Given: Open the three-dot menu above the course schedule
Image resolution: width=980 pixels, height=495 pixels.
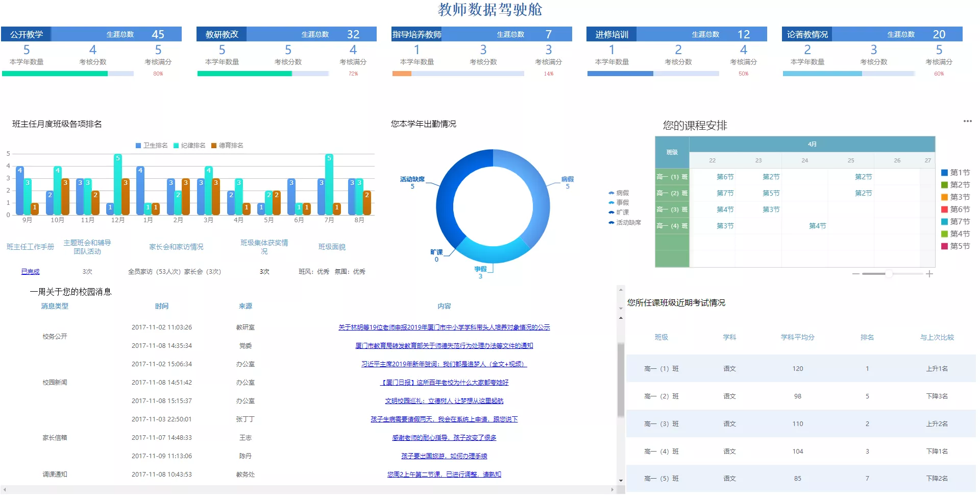Looking at the screenshot, I should [x=967, y=121].
